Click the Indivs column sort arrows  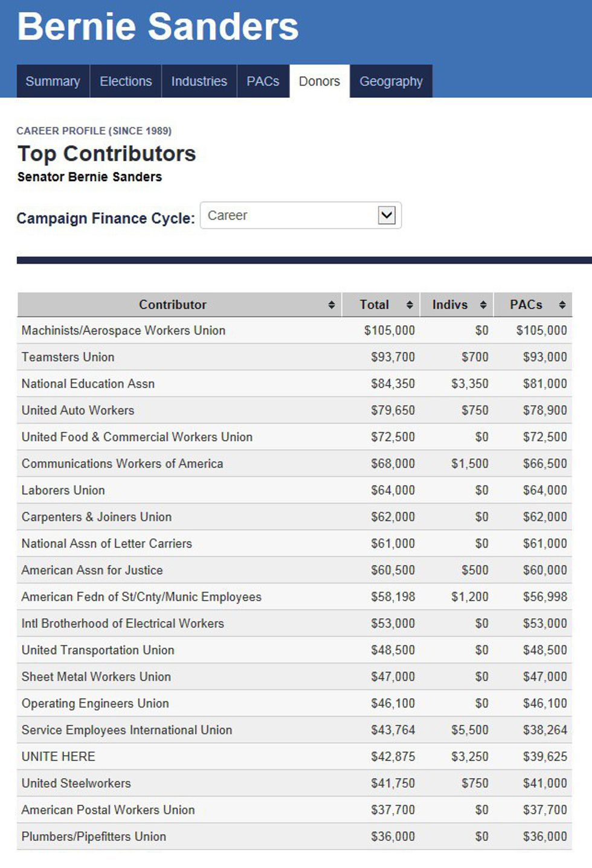tap(483, 305)
